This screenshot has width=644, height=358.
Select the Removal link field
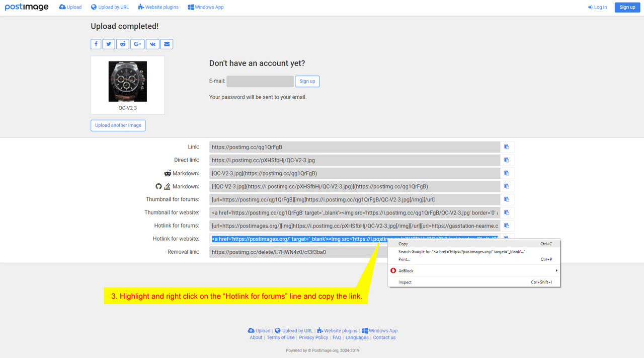[298, 252]
